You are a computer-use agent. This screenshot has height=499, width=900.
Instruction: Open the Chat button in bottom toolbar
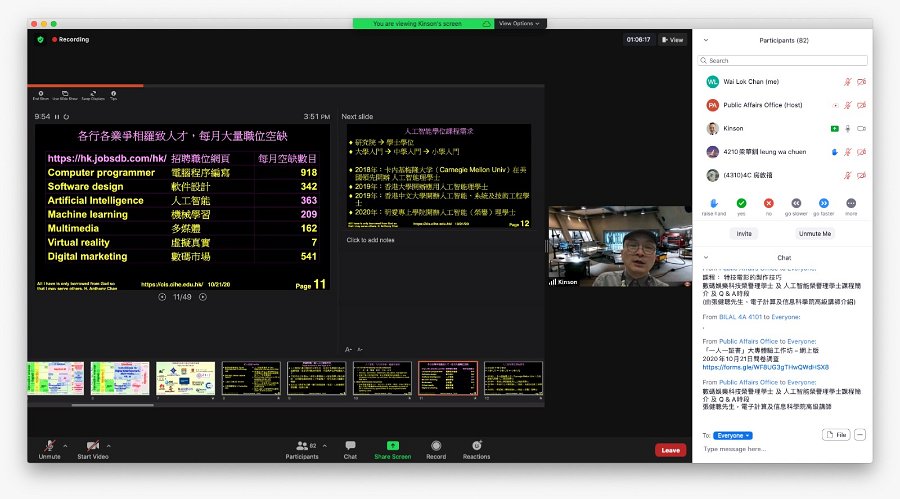click(350, 450)
